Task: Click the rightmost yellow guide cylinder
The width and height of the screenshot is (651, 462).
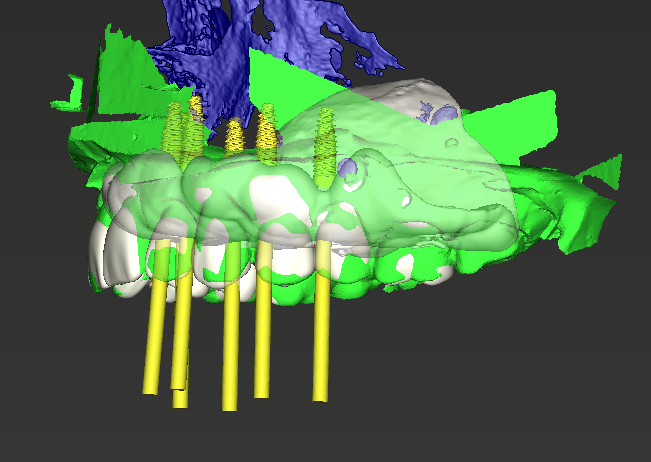Action: [x=321, y=340]
